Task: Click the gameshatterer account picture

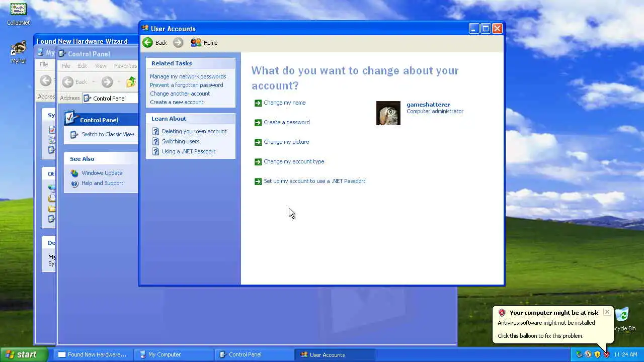Action: pyautogui.click(x=388, y=113)
